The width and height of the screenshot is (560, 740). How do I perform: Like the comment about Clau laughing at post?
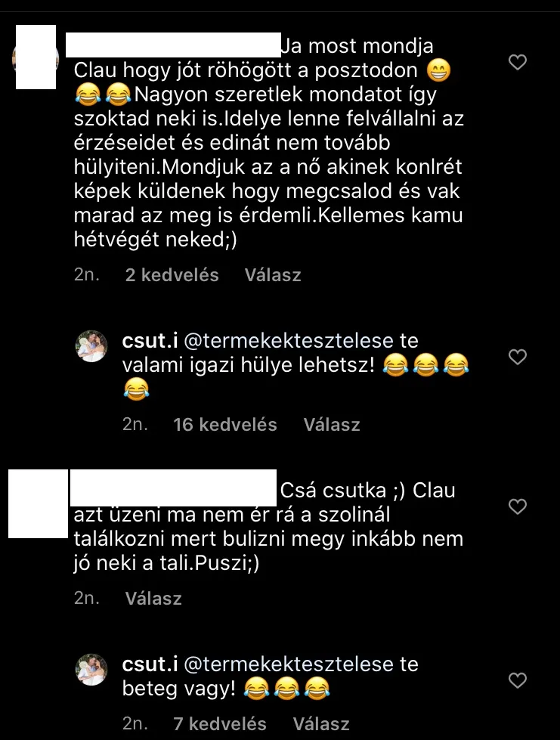click(x=518, y=62)
